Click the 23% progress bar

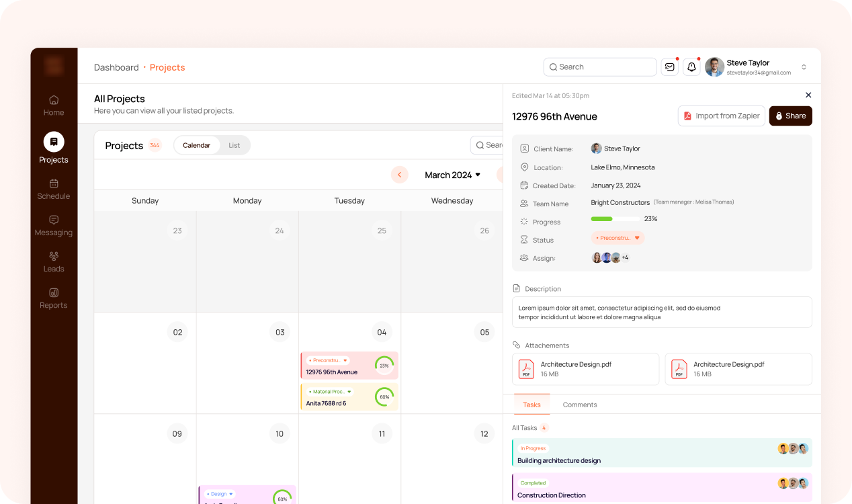click(x=615, y=219)
